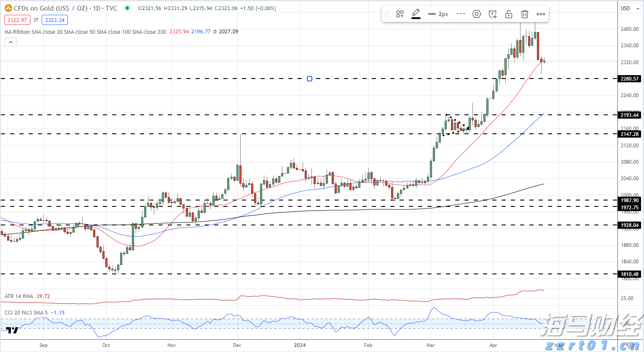This screenshot has width=644, height=352.
Task: Add an alert with the clock icon
Action: pyautogui.click(x=493, y=14)
